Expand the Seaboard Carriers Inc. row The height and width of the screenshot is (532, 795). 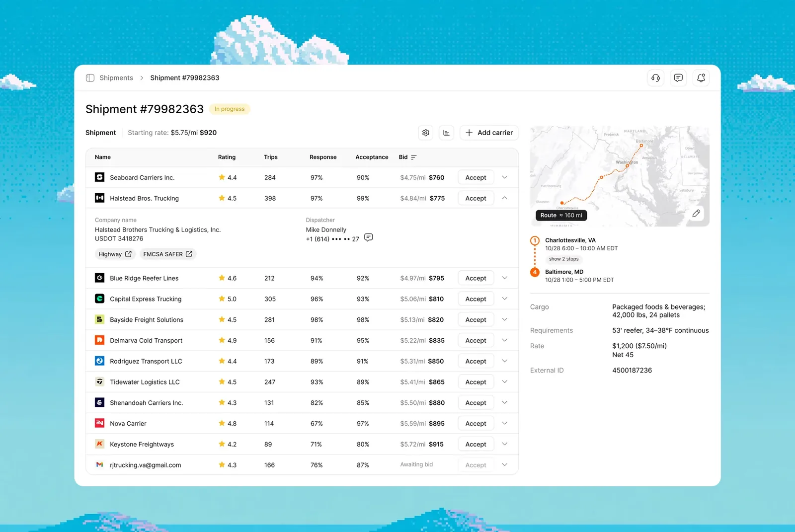(x=504, y=177)
